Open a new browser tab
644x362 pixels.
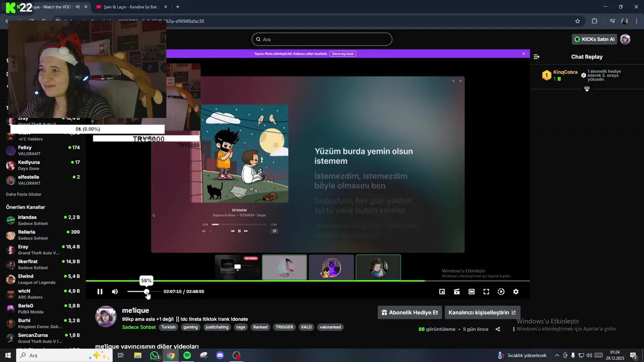178,7
